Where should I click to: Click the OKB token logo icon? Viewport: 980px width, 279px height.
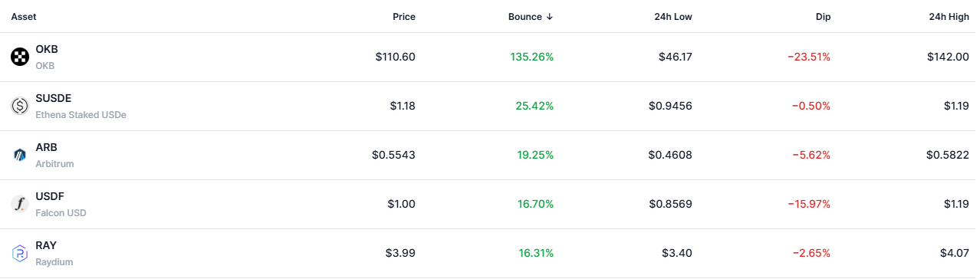pos(20,57)
